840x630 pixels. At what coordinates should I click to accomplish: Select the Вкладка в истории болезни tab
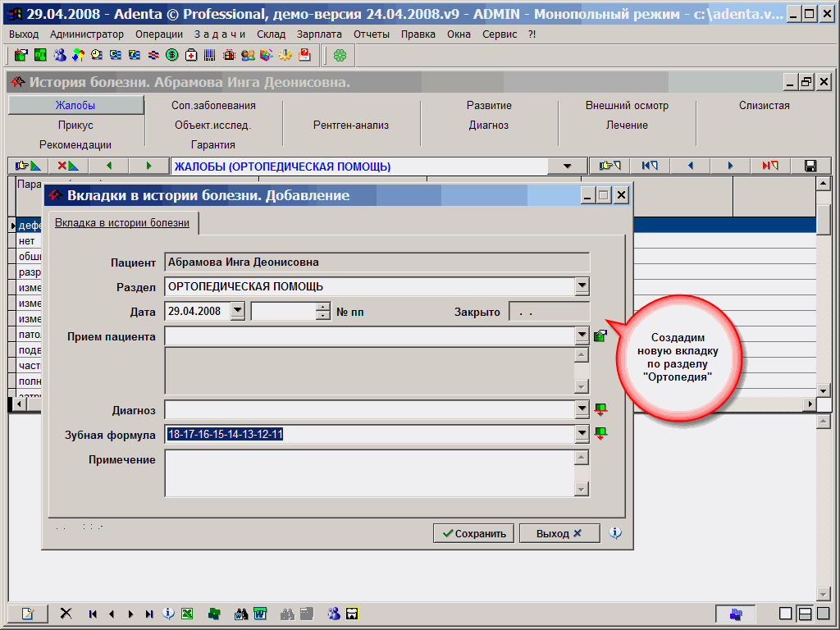pos(122,223)
